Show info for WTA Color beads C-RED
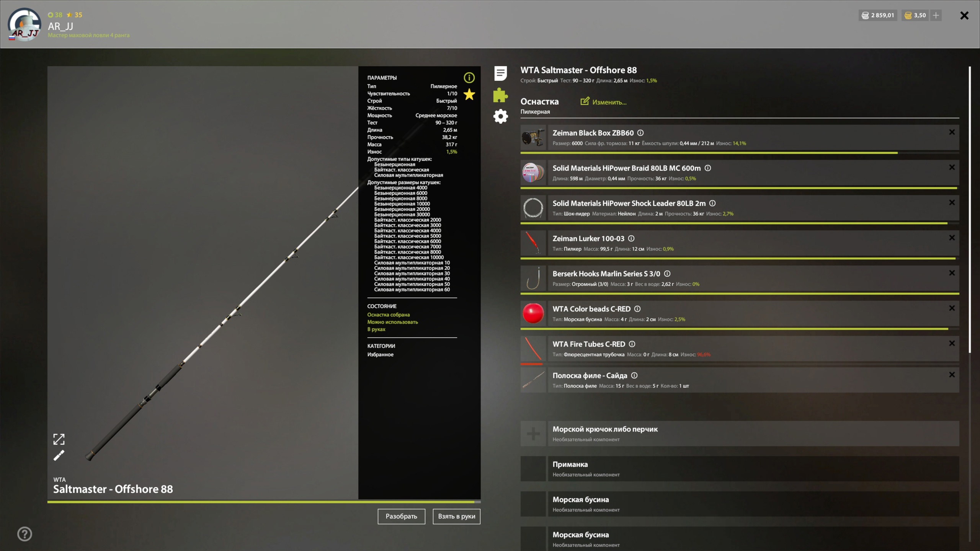 coord(637,309)
